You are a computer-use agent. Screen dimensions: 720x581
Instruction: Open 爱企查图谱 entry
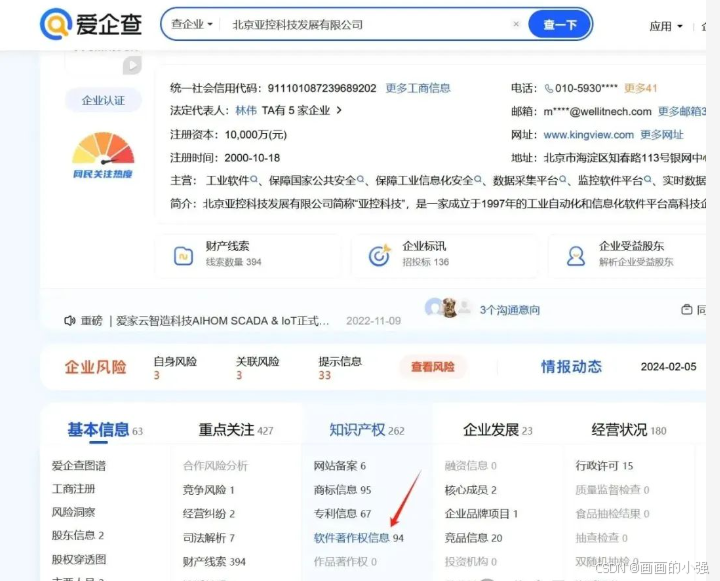[79, 466]
